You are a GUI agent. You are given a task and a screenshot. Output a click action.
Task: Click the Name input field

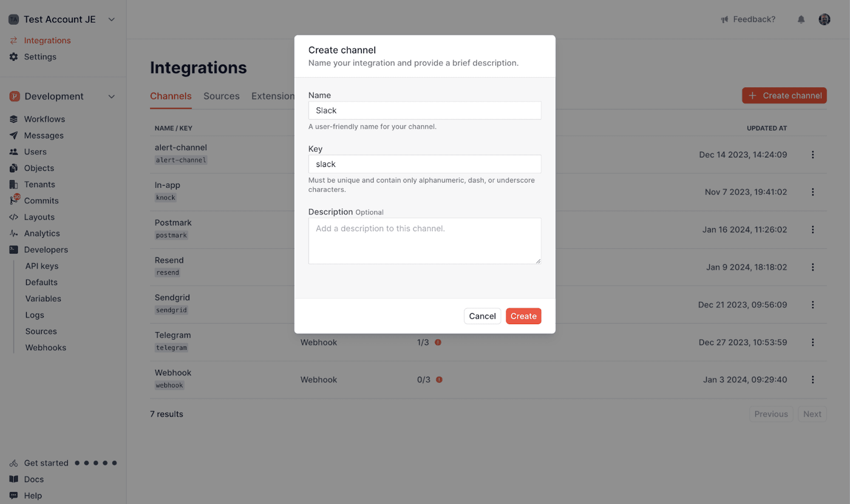pyautogui.click(x=424, y=110)
